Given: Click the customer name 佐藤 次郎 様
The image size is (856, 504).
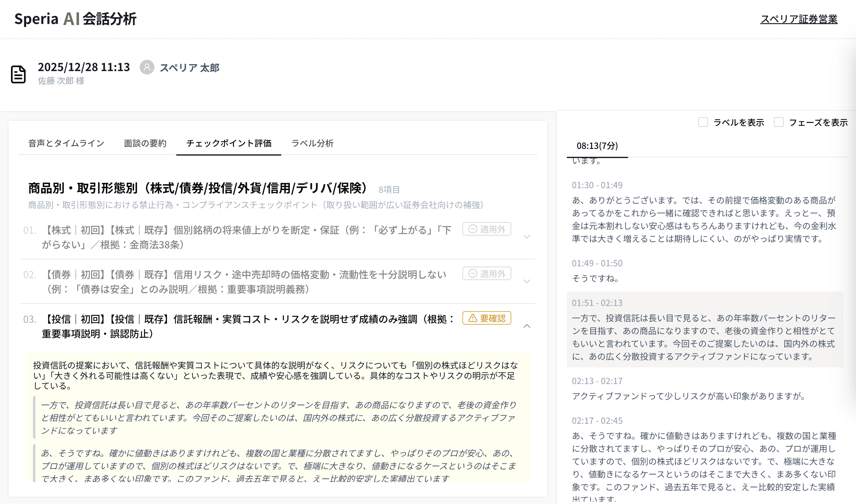Looking at the screenshot, I should pyautogui.click(x=62, y=81).
